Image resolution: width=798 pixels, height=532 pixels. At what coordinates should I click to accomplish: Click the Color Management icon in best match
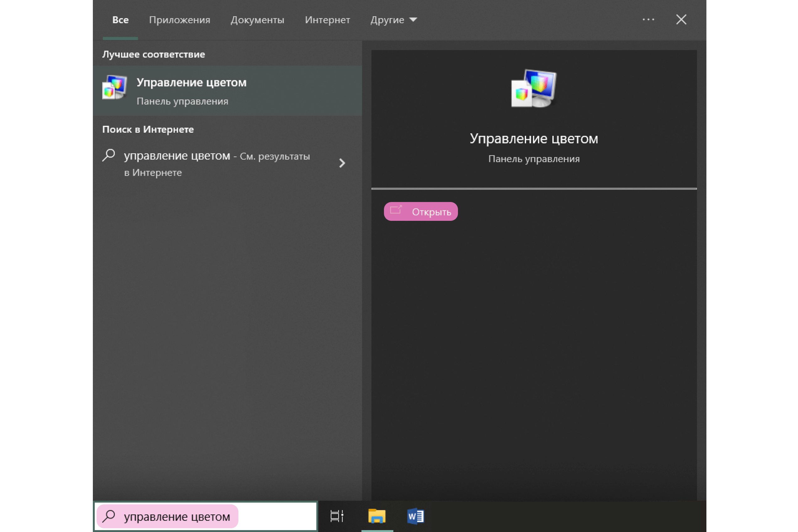115,88
